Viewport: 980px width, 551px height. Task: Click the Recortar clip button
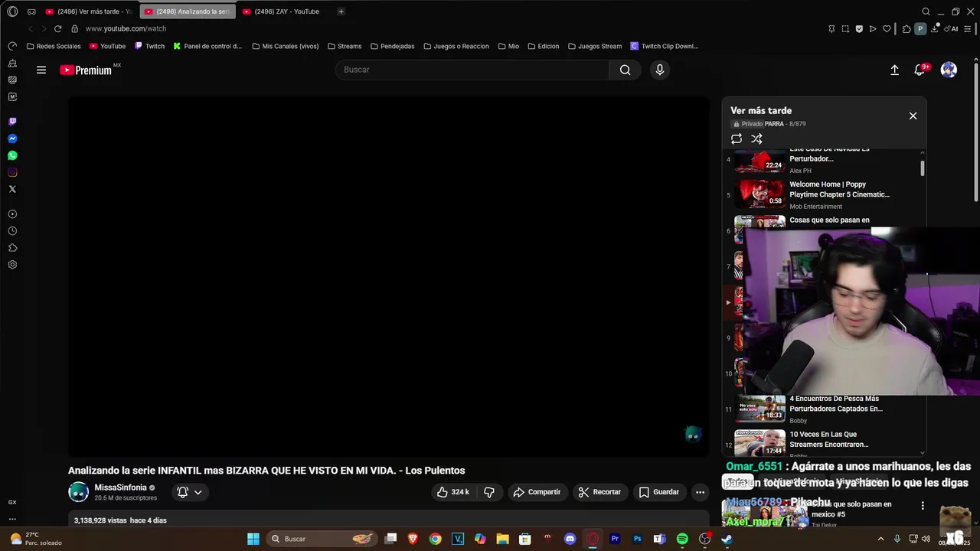(599, 492)
